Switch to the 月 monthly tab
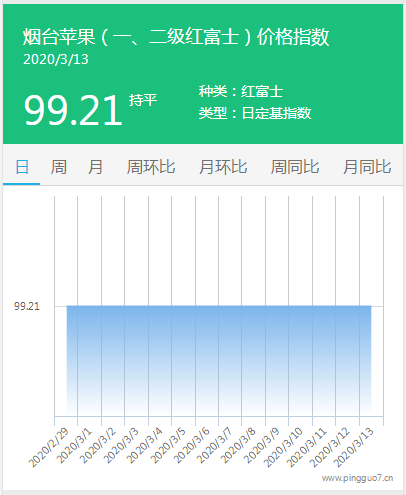 click(95, 167)
